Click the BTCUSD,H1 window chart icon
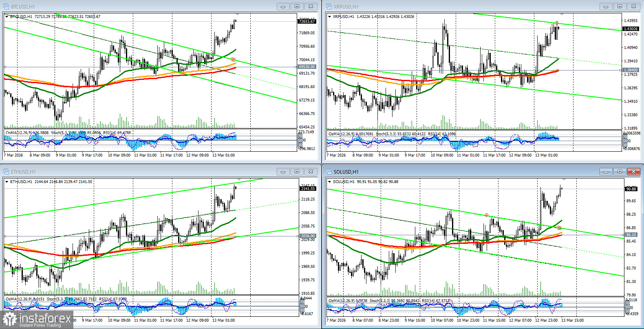644x329 pixels. click(6, 7)
